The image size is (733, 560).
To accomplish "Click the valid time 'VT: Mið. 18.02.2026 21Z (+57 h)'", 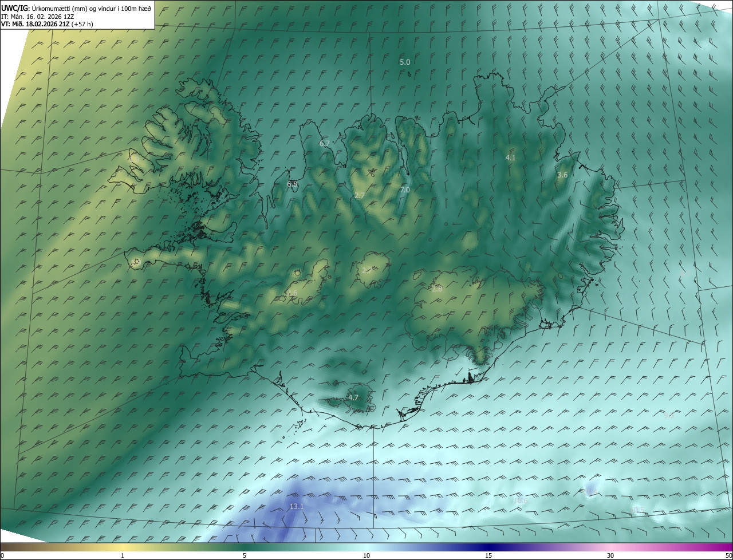I will [x=47, y=24].
